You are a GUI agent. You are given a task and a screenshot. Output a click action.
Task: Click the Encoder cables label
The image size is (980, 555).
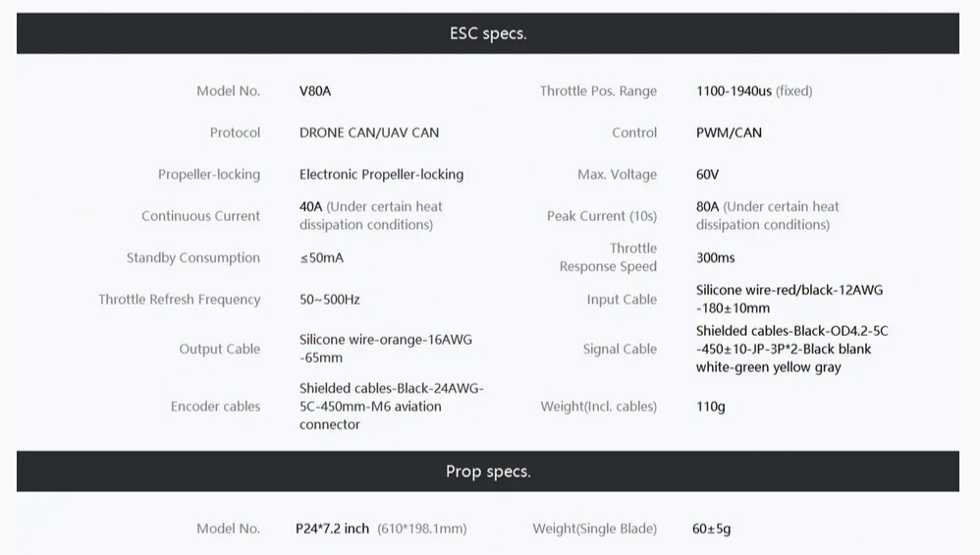click(x=215, y=407)
